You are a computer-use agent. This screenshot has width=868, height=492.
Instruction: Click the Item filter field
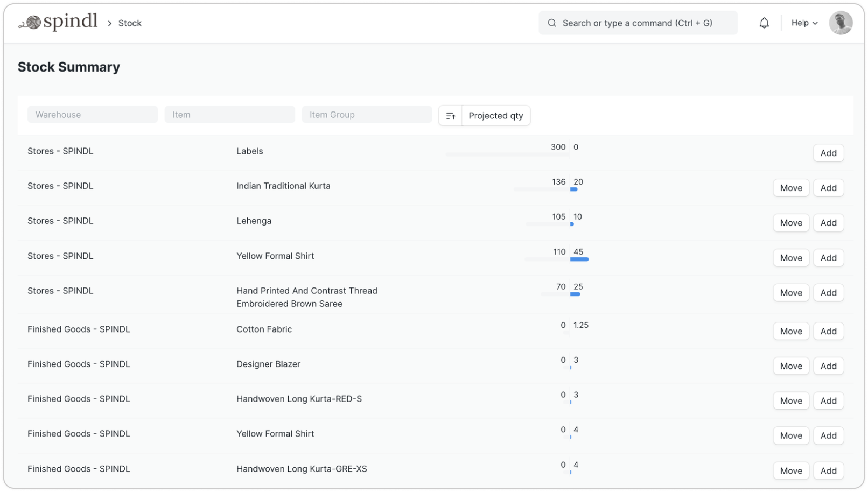[x=229, y=115]
